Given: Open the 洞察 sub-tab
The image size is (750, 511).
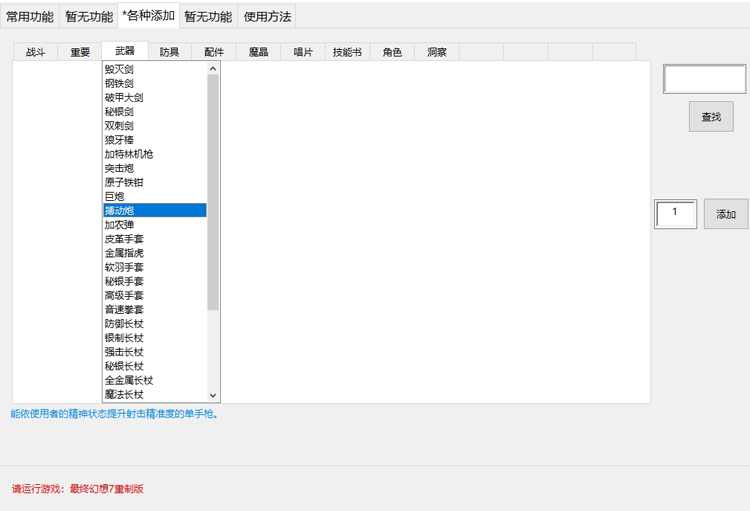Looking at the screenshot, I should pyautogui.click(x=437, y=52).
